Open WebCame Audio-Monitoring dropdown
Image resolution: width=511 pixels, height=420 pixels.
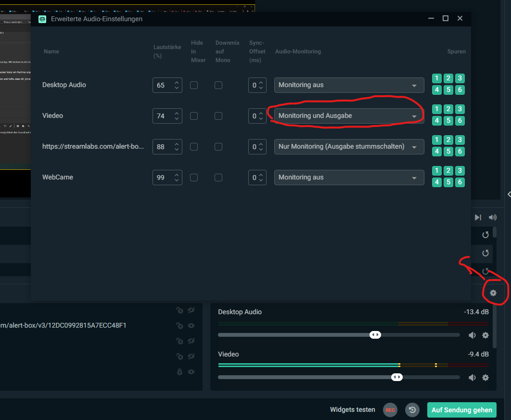click(x=349, y=178)
